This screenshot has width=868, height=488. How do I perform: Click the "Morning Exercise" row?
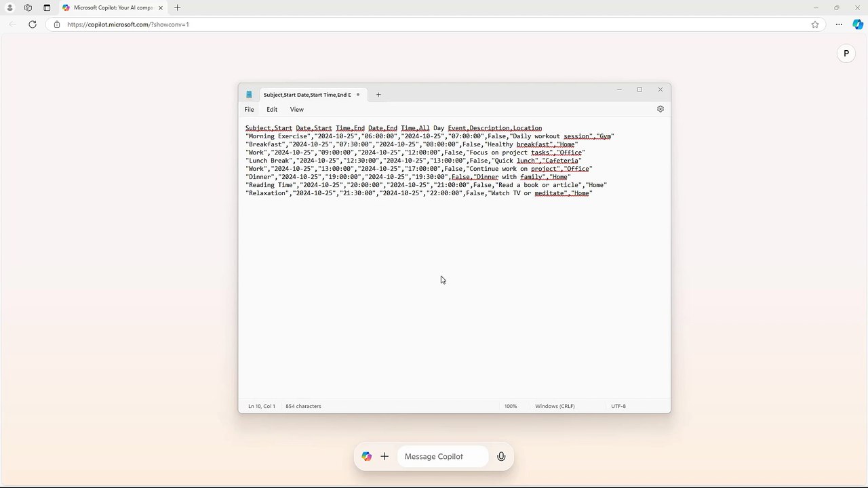click(429, 136)
